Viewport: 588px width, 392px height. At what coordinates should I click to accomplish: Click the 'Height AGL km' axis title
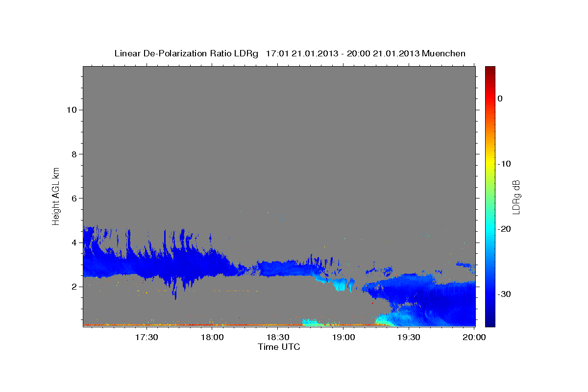tap(56, 196)
